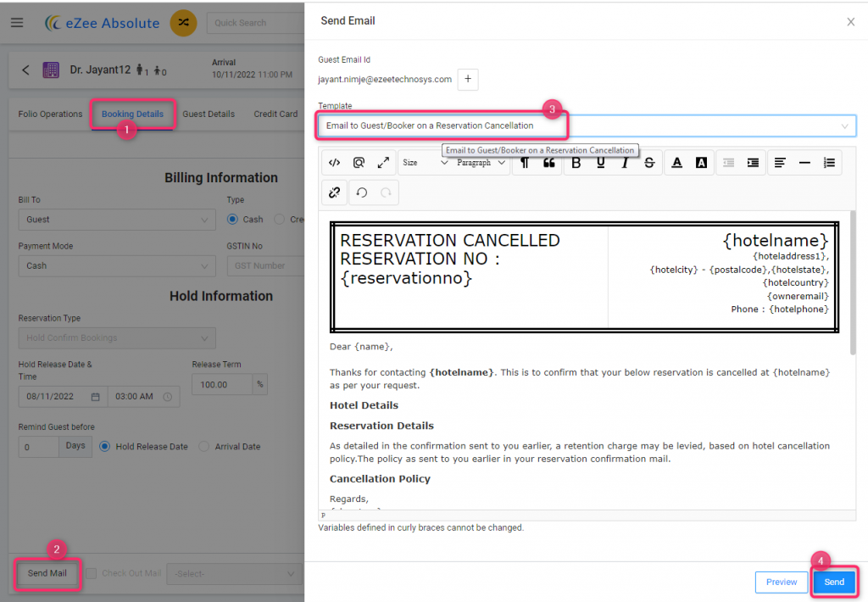This screenshot has width=868, height=602.
Task: Toggle bold formatting
Action: click(576, 163)
